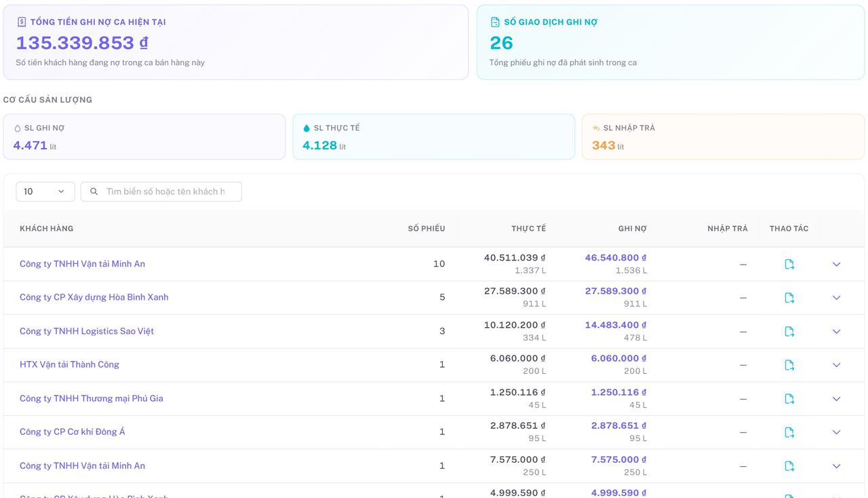The width and height of the screenshot is (868, 498).
Task: Expand the HTX Vận tải Thành Công row
Action: (x=836, y=364)
